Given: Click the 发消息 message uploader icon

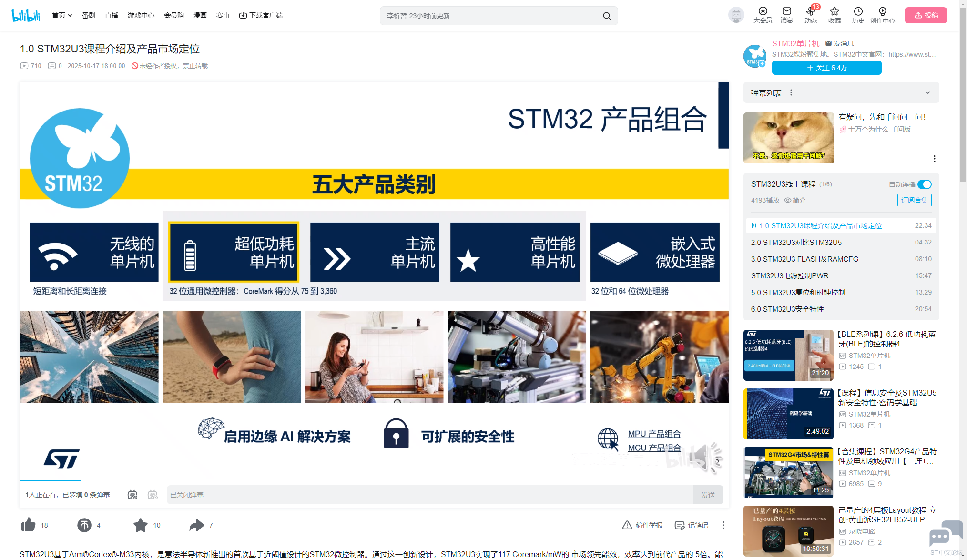Looking at the screenshot, I should point(828,43).
